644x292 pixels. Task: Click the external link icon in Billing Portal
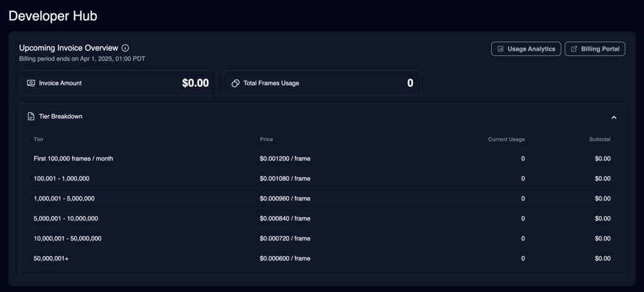(574, 49)
